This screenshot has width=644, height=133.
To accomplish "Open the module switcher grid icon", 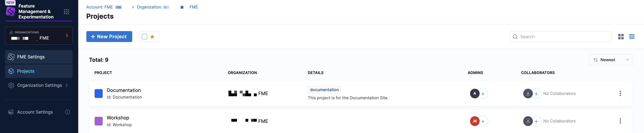I will pyautogui.click(x=66, y=12).
